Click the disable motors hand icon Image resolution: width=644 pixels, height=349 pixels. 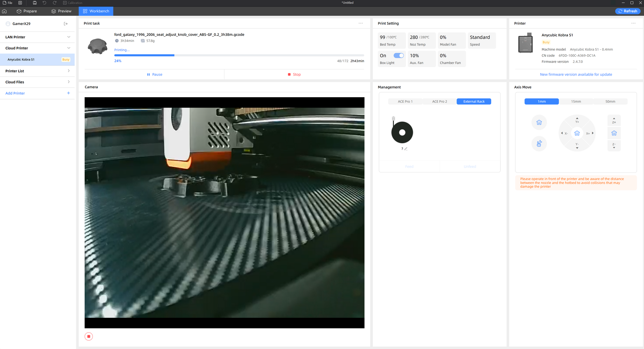pos(539,144)
